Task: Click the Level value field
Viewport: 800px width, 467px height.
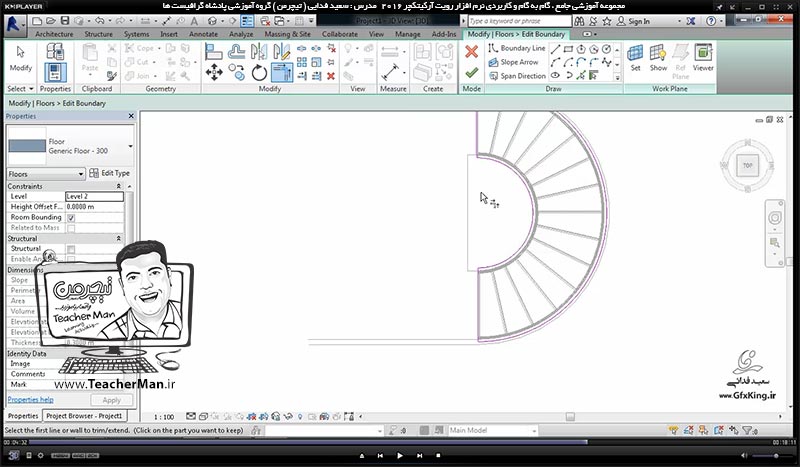Action: 94,196
